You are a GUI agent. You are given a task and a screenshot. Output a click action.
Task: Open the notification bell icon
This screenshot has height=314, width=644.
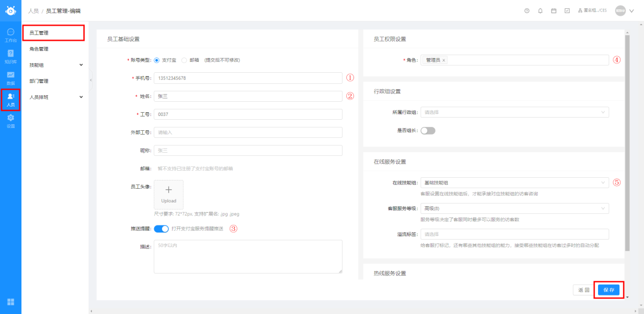coord(541,11)
